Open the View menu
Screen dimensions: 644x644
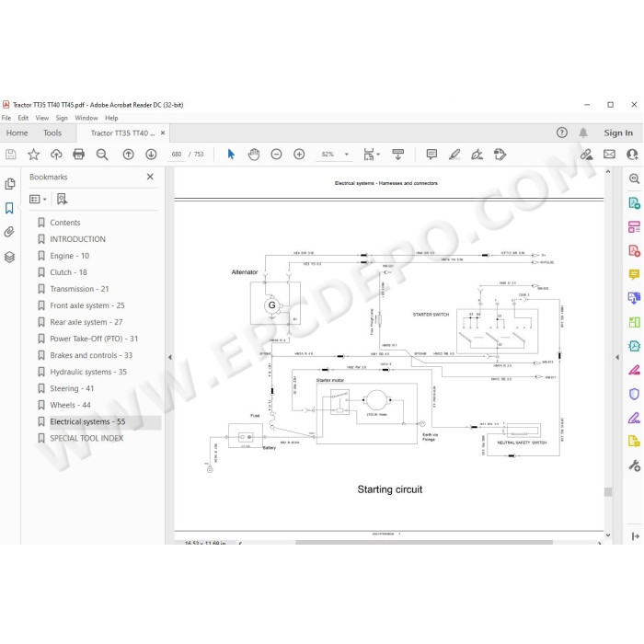pyautogui.click(x=42, y=118)
